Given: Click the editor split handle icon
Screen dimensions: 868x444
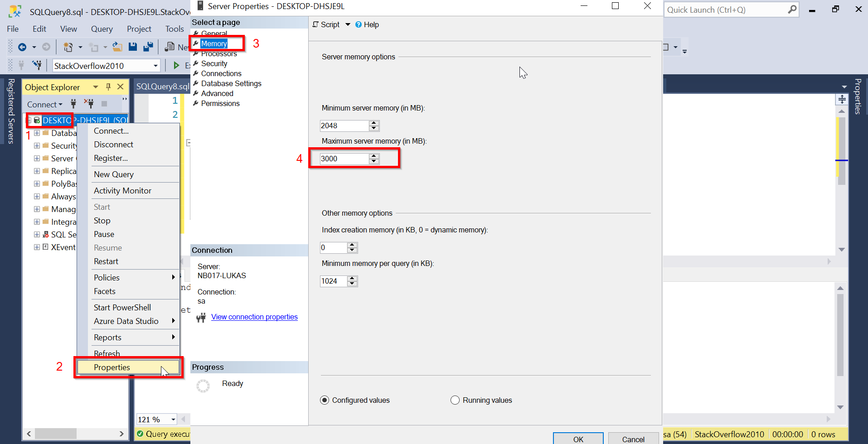Looking at the screenshot, I should [x=842, y=99].
